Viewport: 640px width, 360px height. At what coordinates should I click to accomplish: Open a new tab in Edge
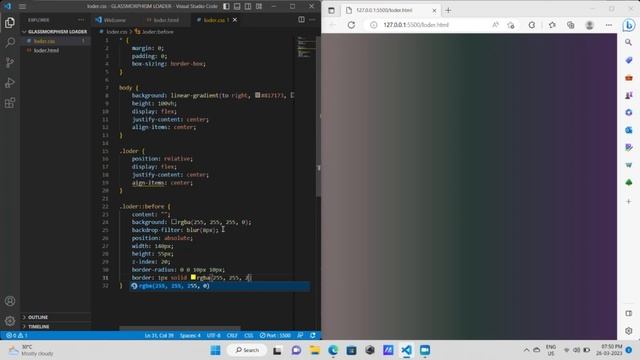pos(448,11)
